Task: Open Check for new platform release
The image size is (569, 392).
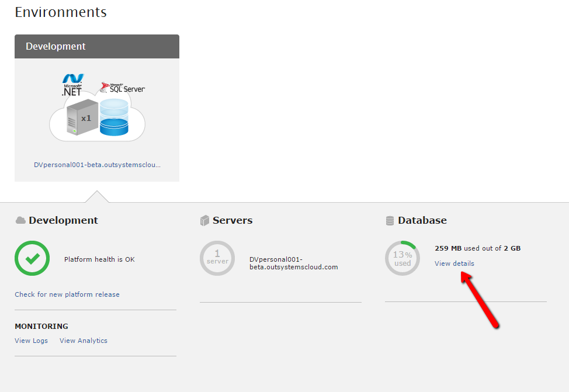Action: pos(67,294)
